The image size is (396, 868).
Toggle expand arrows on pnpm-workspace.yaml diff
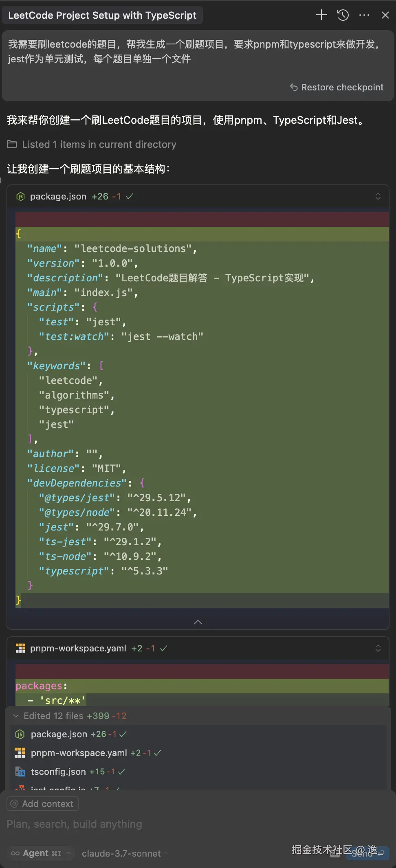pyautogui.click(x=378, y=648)
